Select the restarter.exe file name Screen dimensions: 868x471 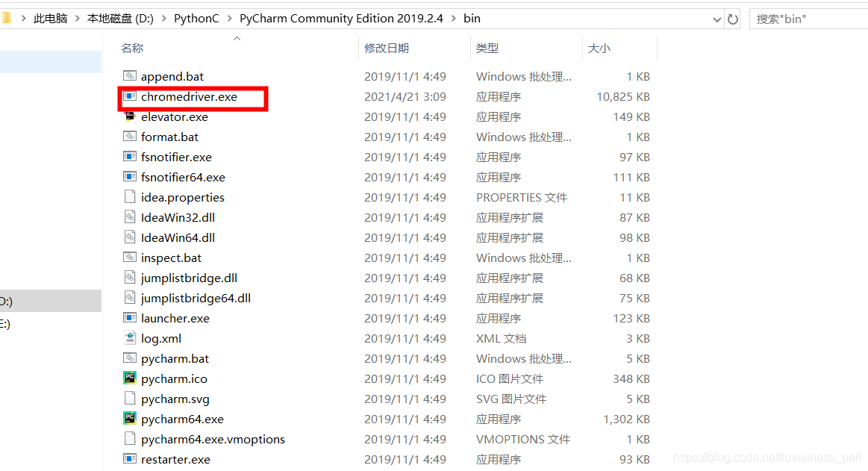click(175, 459)
